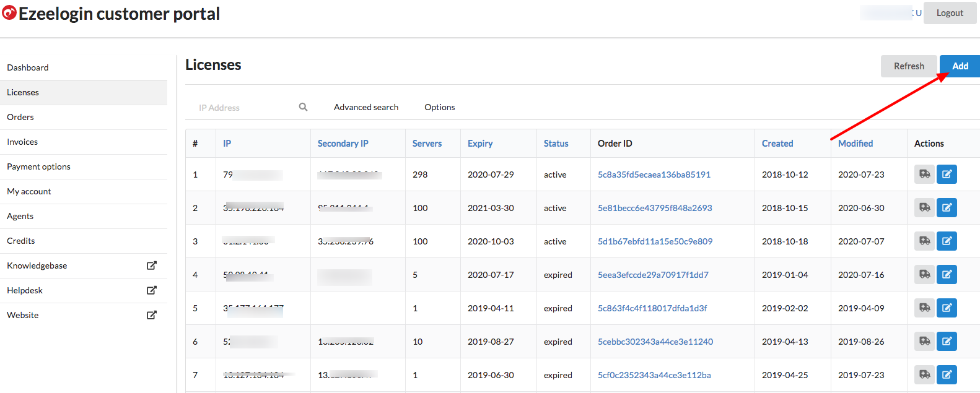980x393 pixels.
Task: Open order 5c8a35fd5ecaea136ba85191
Action: click(654, 175)
